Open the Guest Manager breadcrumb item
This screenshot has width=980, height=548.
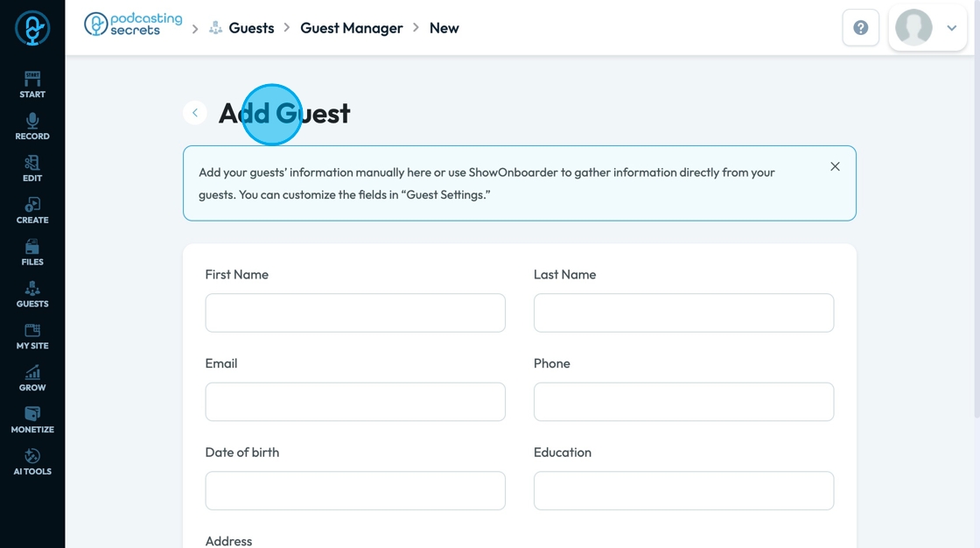351,28
